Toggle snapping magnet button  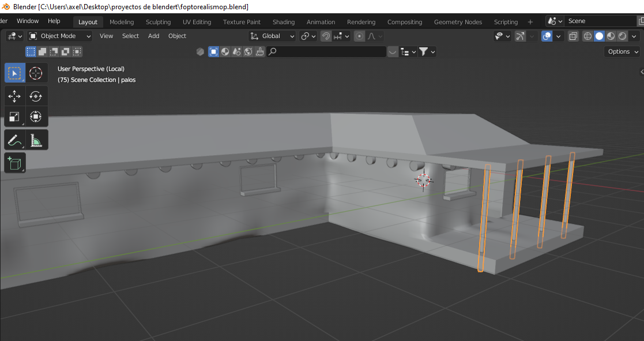(326, 36)
